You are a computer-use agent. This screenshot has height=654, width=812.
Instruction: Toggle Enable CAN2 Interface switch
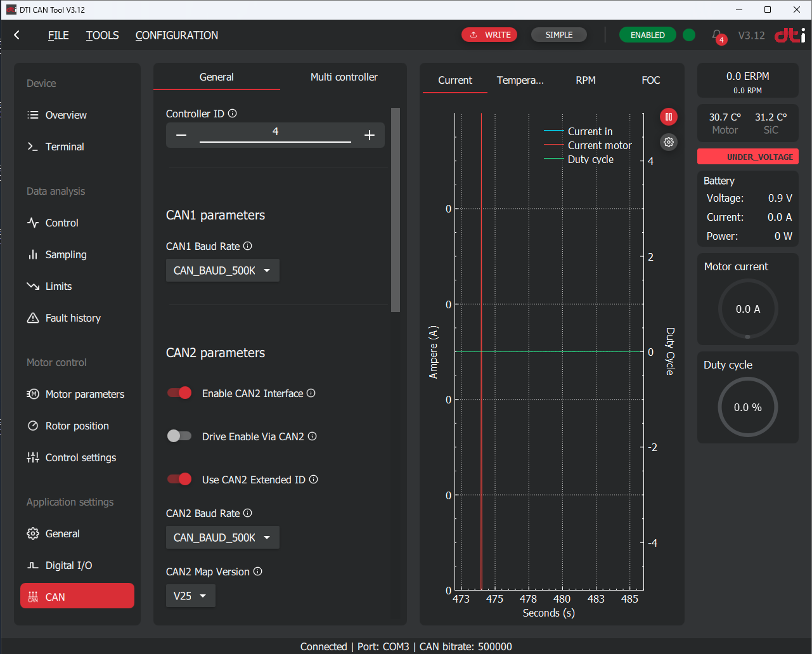[179, 393]
